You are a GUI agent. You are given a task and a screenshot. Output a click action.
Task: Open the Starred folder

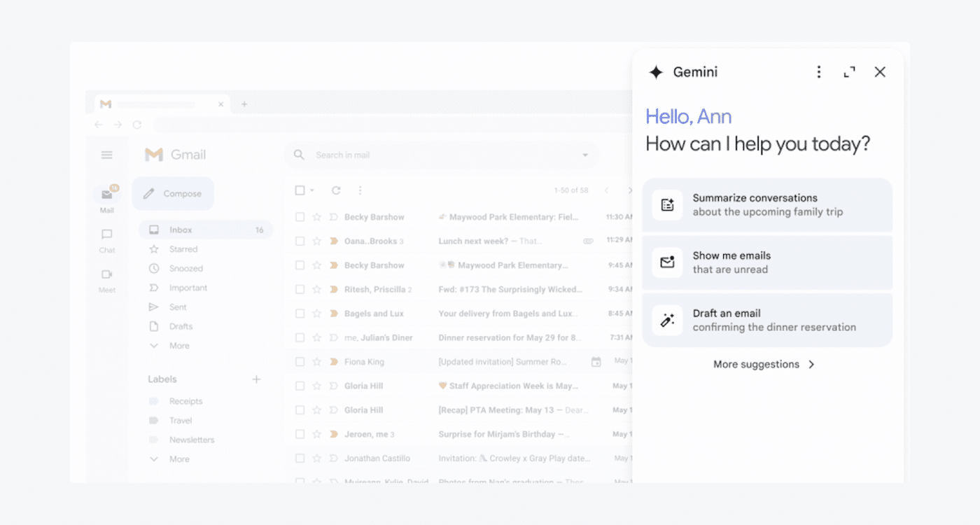point(183,249)
